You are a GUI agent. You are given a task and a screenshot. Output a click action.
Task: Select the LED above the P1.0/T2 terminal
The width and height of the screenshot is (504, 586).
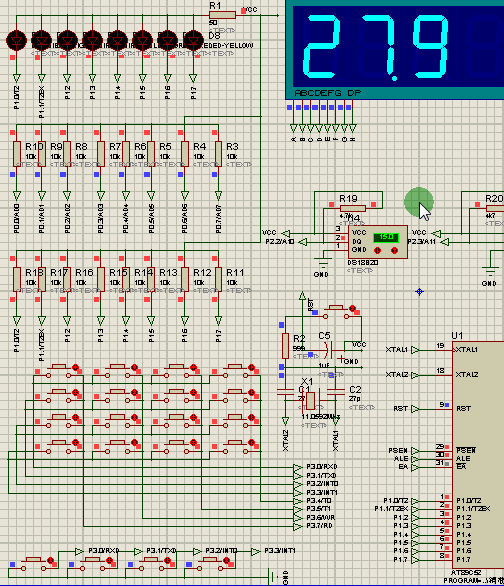[x=16, y=40]
